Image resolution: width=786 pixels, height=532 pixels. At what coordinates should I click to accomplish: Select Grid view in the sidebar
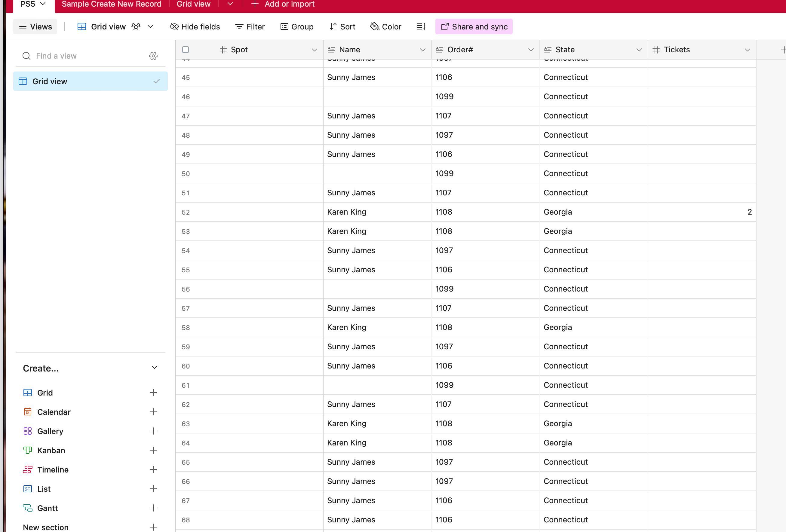point(90,81)
